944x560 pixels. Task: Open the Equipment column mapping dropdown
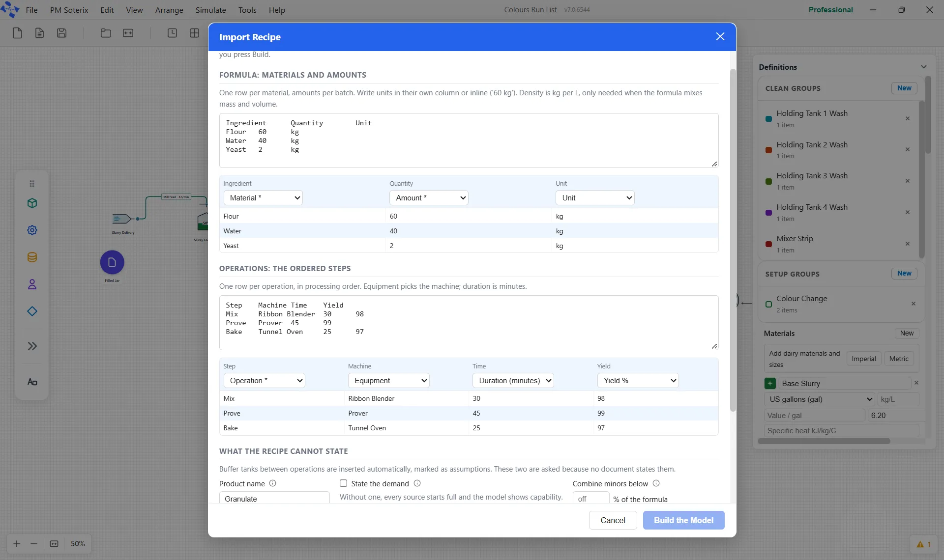click(389, 381)
